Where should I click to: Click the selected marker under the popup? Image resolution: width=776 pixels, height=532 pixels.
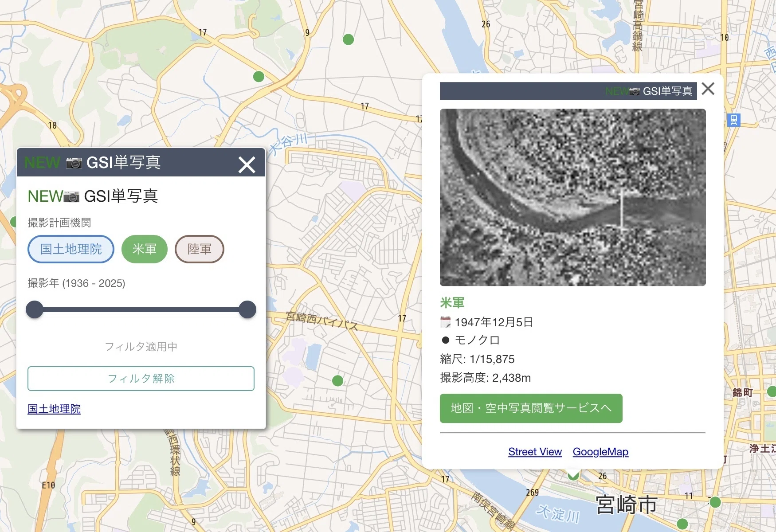click(x=573, y=475)
